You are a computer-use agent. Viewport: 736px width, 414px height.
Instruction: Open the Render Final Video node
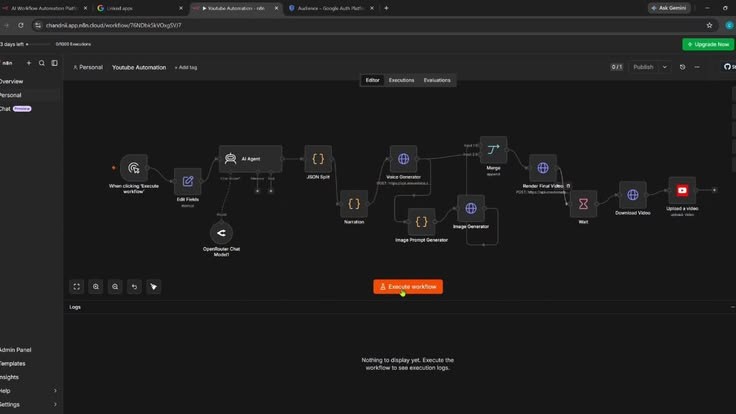(543, 168)
